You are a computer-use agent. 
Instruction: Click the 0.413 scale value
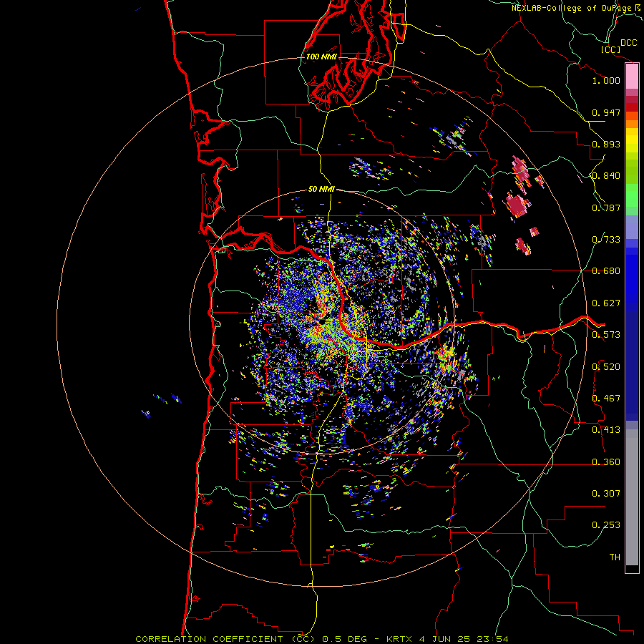[606, 430]
